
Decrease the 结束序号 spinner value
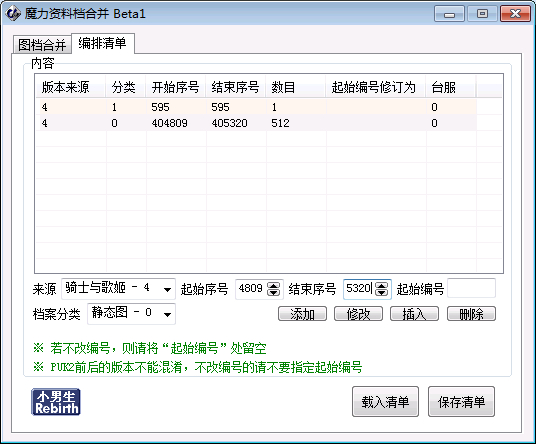pos(381,293)
